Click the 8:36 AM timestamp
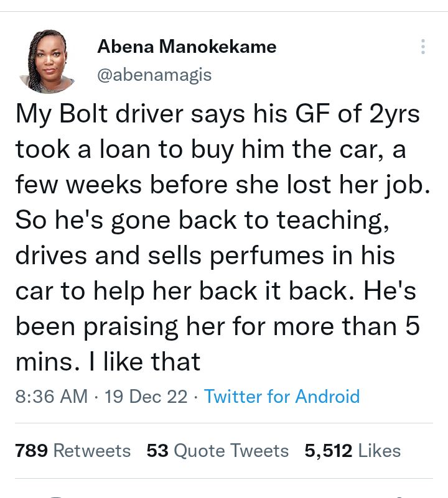The height and width of the screenshot is (498, 448). point(51,396)
